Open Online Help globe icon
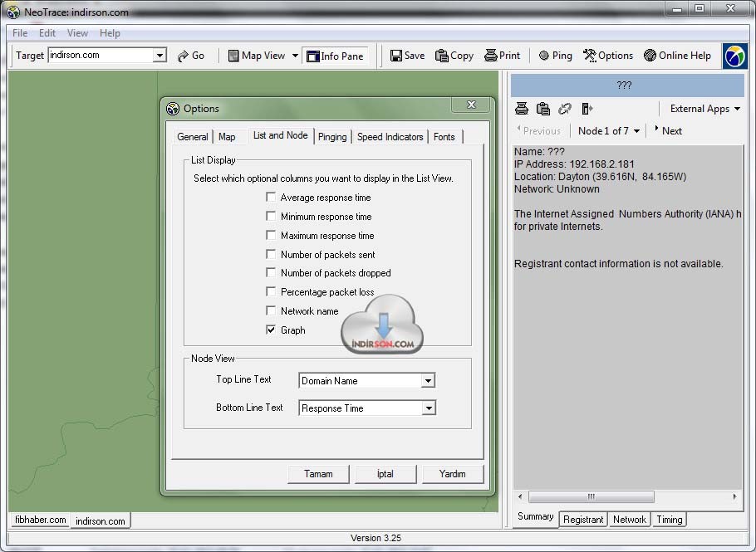This screenshot has width=756, height=552. click(650, 56)
